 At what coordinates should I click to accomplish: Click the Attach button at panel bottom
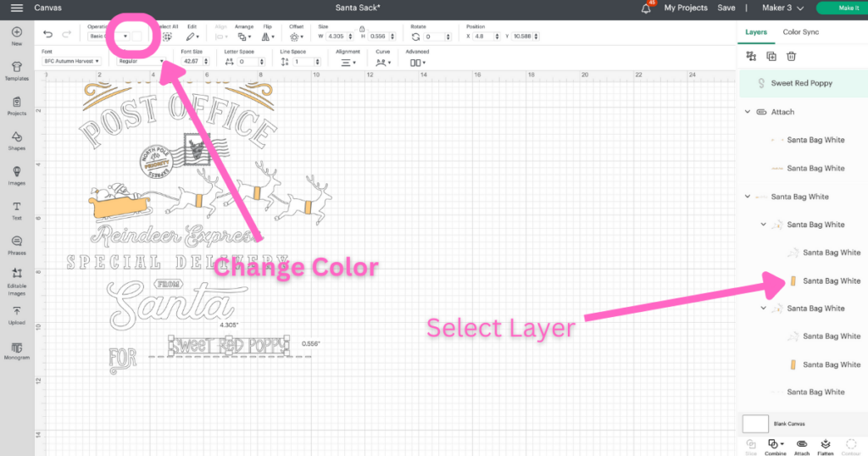[x=802, y=447]
